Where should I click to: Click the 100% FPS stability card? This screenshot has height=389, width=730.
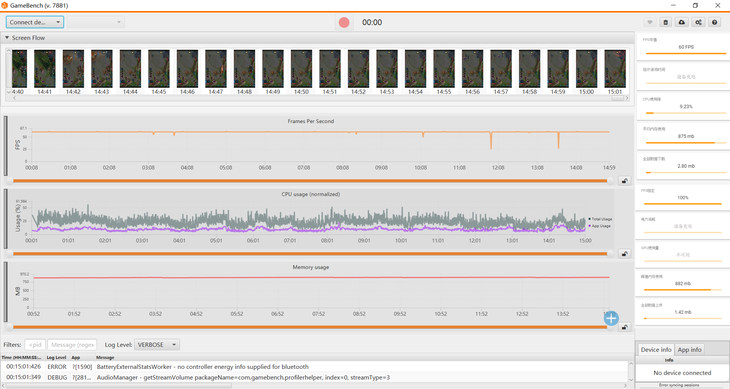tap(683, 197)
